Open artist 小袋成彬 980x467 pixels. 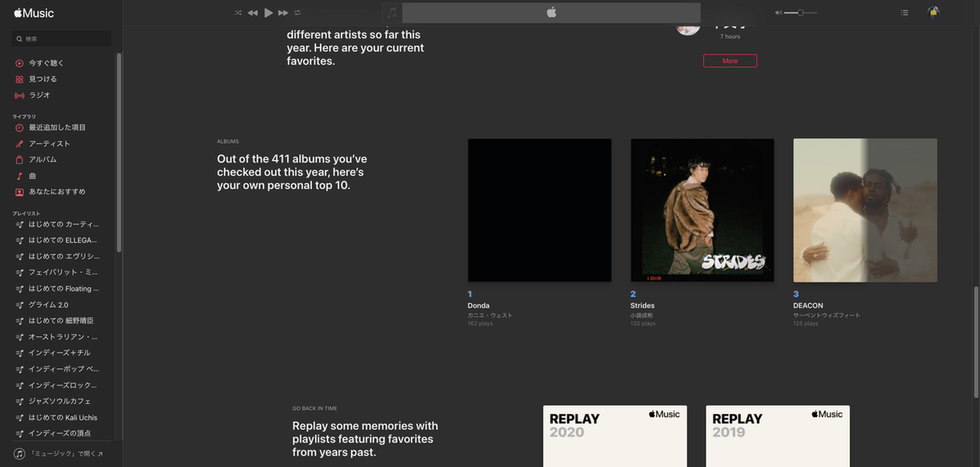[x=642, y=315]
